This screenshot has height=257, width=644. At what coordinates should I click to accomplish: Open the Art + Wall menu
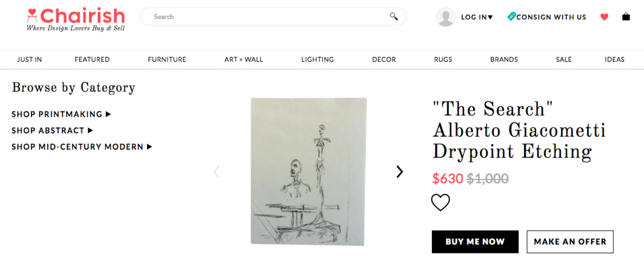coord(243,59)
